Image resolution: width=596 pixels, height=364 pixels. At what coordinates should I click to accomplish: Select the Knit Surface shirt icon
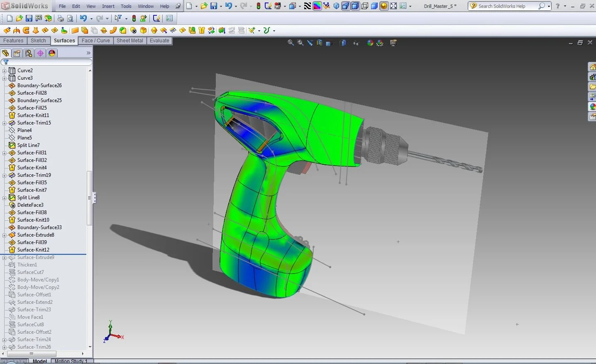(201, 30)
